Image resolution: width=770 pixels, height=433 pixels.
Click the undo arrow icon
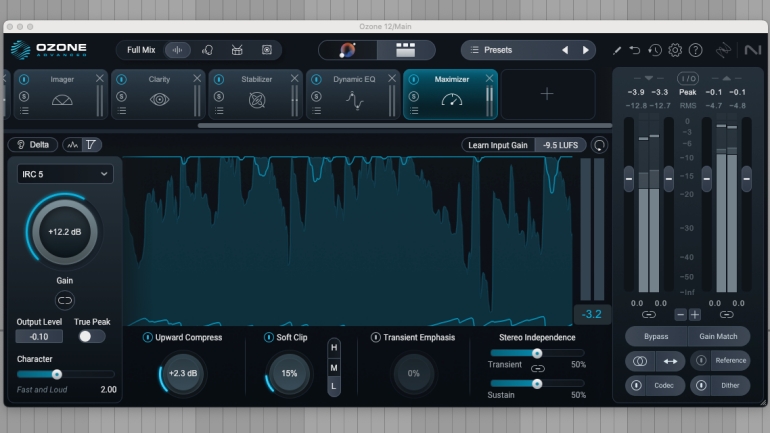click(x=635, y=50)
